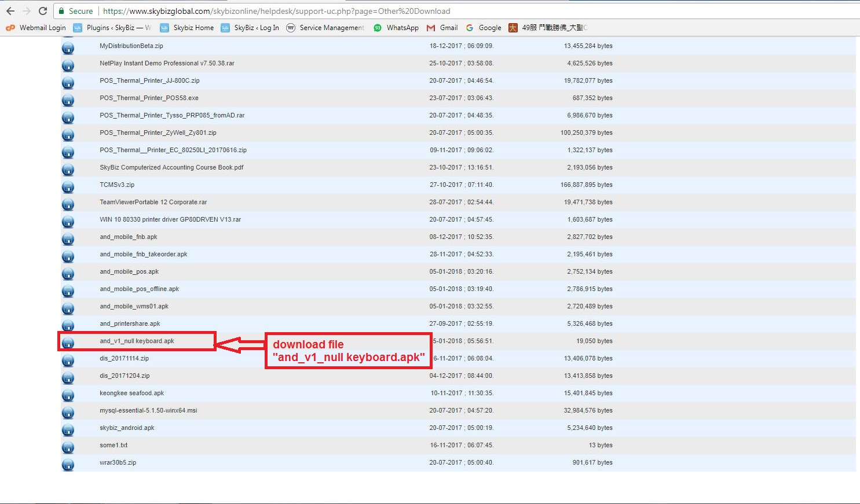Click download icon for wrar30b5.zip
The height and width of the screenshot is (504, 860).
pos(68,464)
